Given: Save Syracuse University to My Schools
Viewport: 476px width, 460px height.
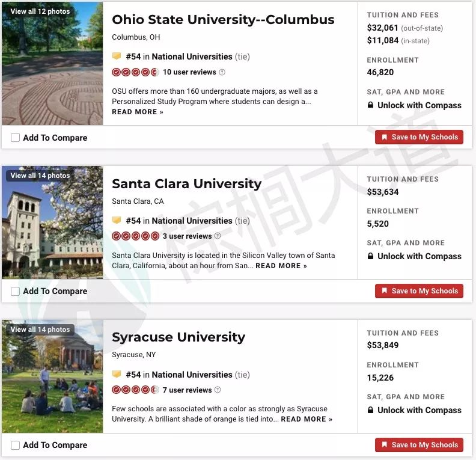Looking at the screenshot, I should [419, 445].
